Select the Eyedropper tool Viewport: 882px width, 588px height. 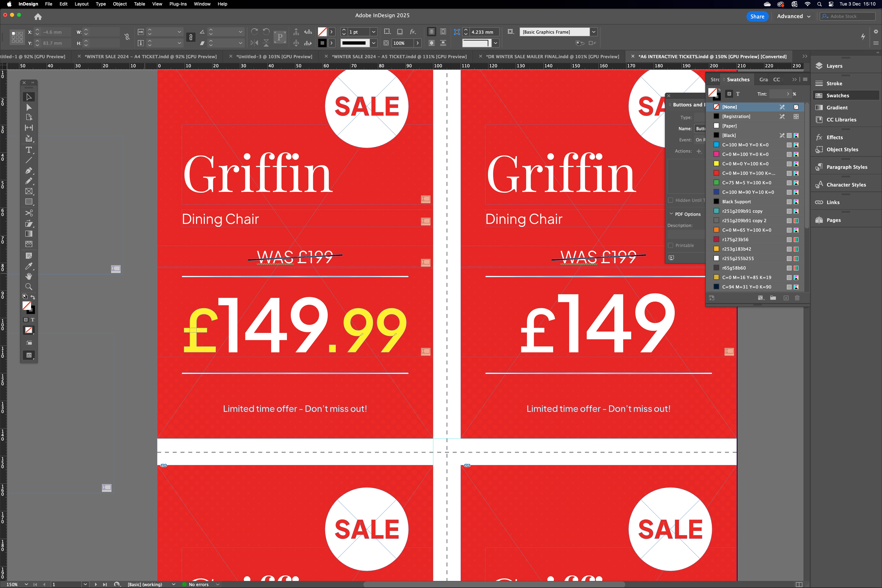click(x=29, y=266)
